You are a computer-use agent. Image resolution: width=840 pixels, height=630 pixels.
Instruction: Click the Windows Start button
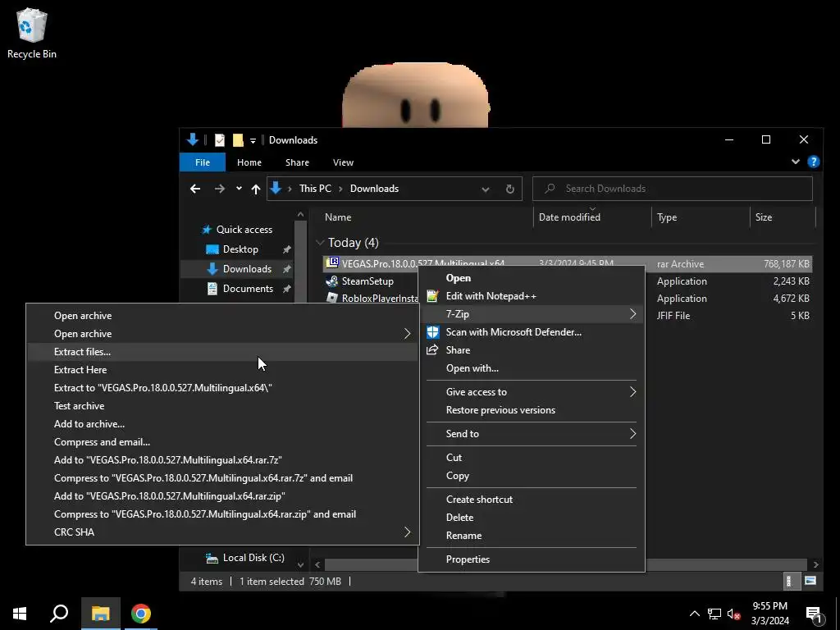pyautogui.click(x=20, y=614)
